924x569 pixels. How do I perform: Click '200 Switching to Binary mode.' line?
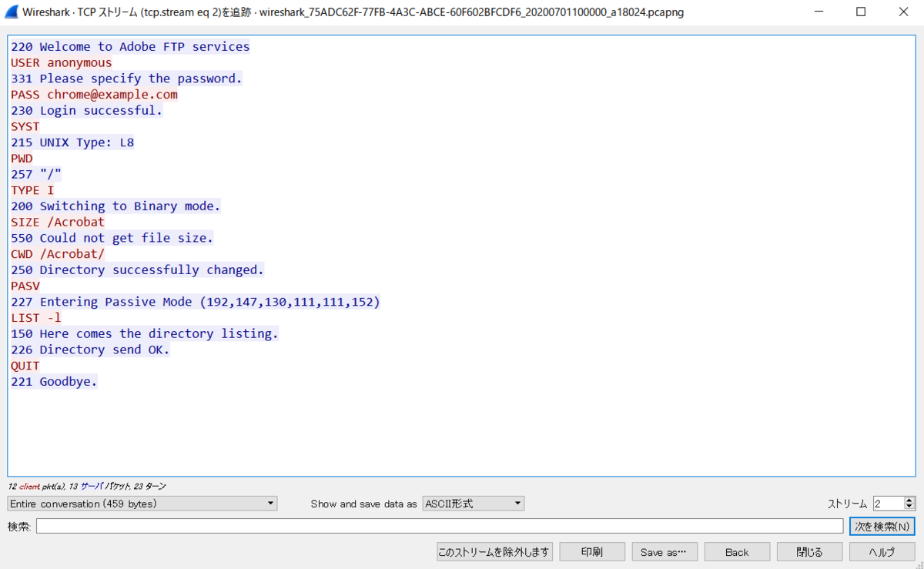[115, 206]
